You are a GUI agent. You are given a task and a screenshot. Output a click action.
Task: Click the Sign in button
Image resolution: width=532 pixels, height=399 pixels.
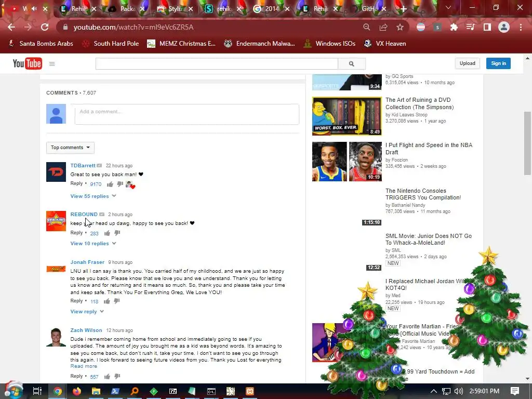point(498,63)
